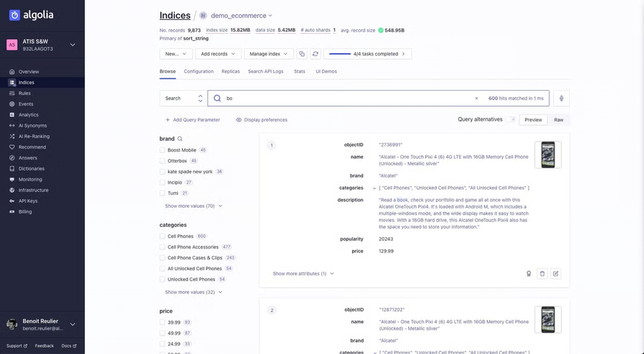Collapse the categories array on record 1
The width and height of the screenshot is (644, 354).
374,189
